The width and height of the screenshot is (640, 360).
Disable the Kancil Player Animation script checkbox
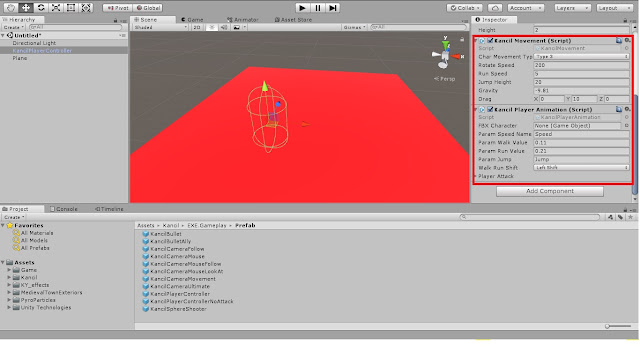tap(490, 109)
